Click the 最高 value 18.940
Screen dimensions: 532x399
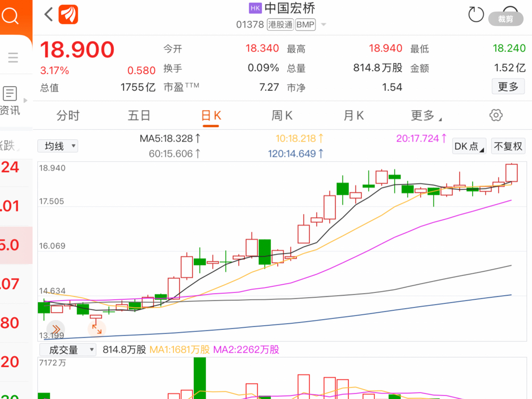[385, 48]
